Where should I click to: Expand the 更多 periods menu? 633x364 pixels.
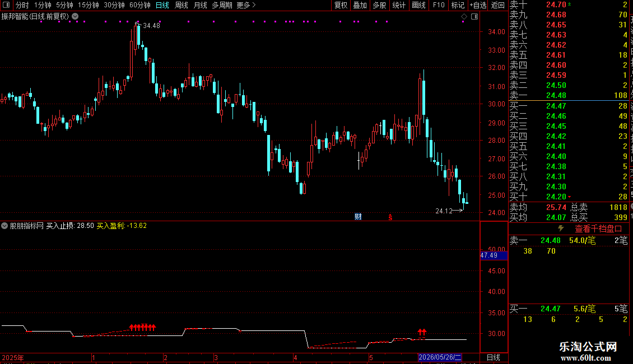(x=246, y=5)
